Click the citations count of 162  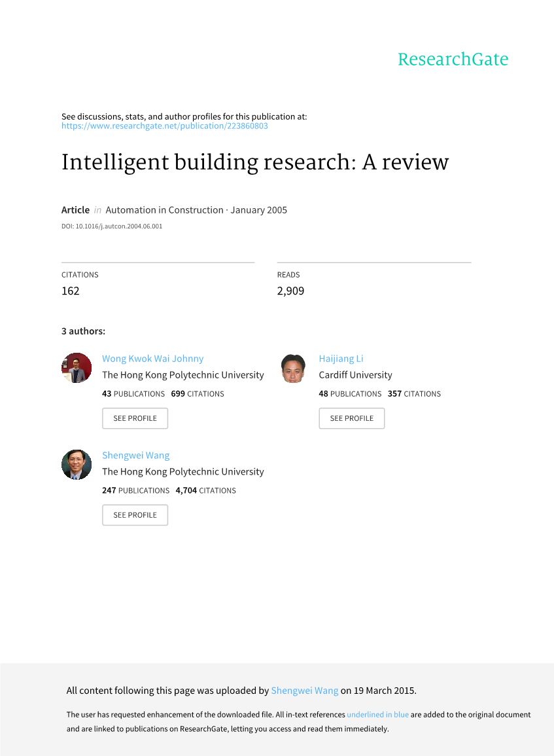click(x=71, y=291)
